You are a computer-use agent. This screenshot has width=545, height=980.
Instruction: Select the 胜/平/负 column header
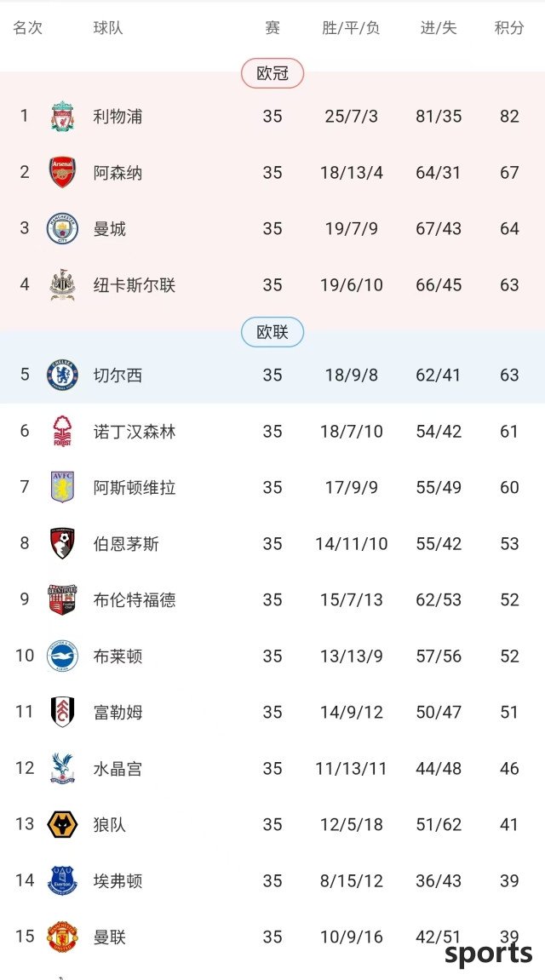click(x=351, y=28)
